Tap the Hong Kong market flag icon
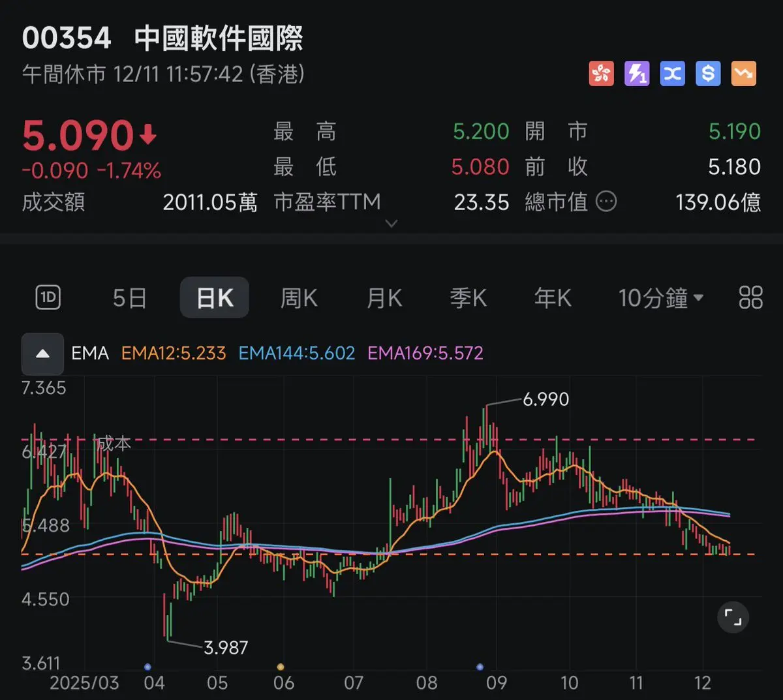Viewport: 783px width, 700px height. pyautogui.click(x=601, y=74)
